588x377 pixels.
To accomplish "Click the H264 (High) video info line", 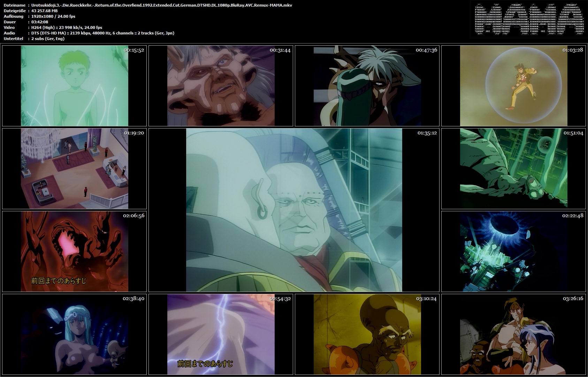I will (x=67, y=28).
